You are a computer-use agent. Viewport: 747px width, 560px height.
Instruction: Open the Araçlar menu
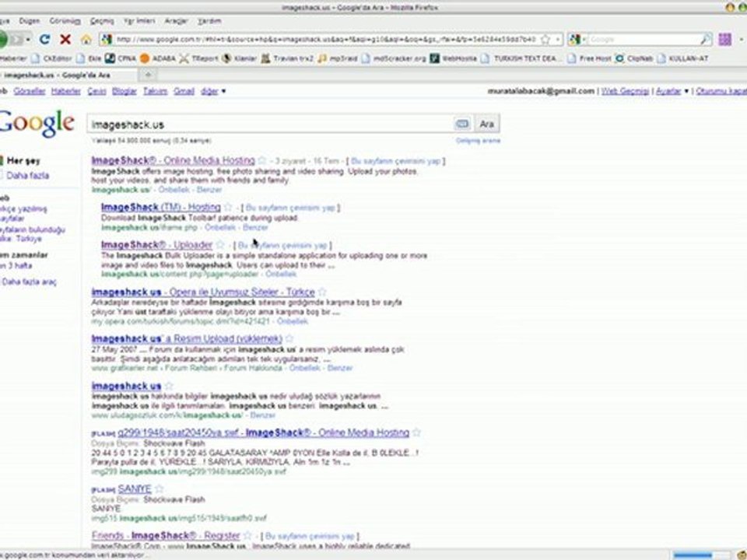click(177, 21)
